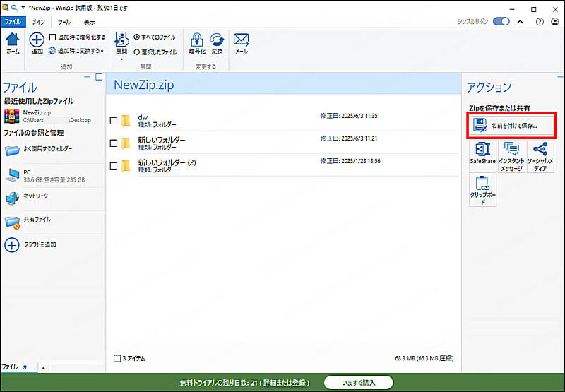Toggle the Simple Ribbon (シンプルリボン) switch
This screenshot has width=565, height=392.
coord(501,22)
